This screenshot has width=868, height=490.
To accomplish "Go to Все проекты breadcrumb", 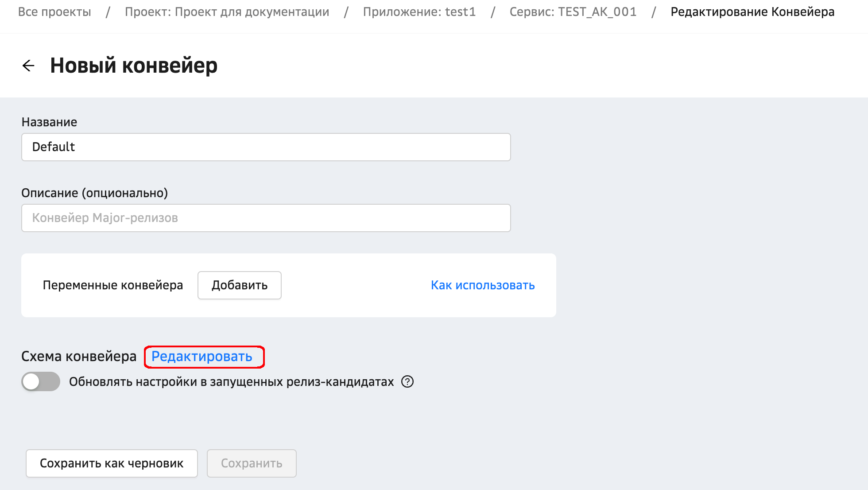I will pos(54,12).
